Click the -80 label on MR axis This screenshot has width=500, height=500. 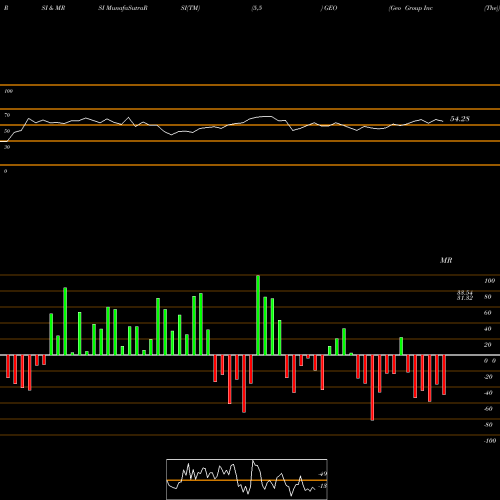pos(488,425)
